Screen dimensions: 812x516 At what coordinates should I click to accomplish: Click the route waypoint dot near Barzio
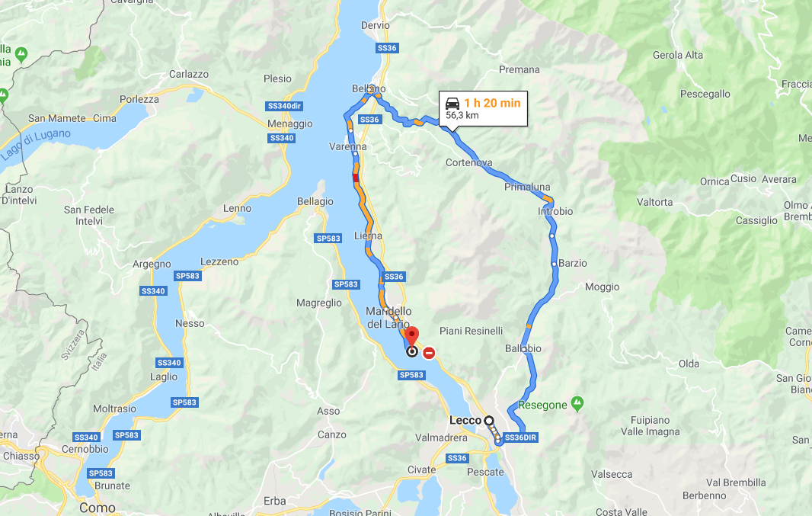click(554, 264)
